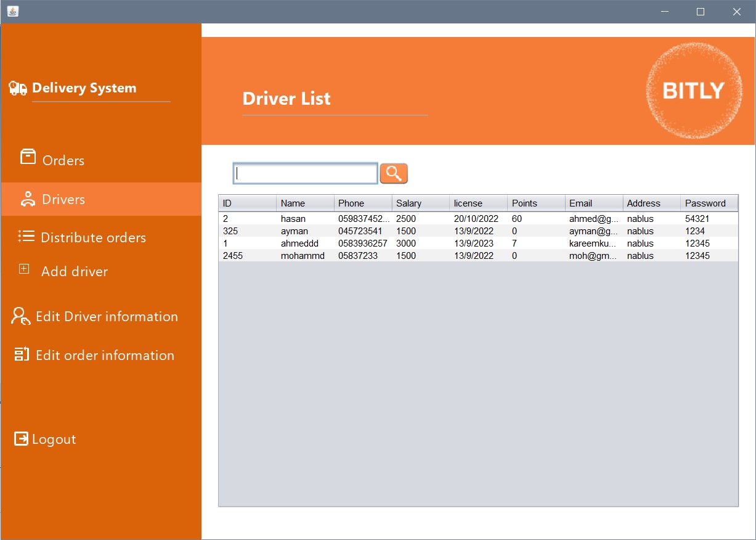Click the Points column header
The image size is (756, 540).
tap(537, 203)
